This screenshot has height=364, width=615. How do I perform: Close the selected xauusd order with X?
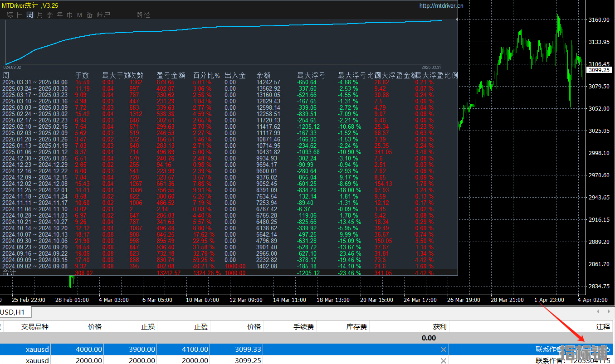point(444,349)
